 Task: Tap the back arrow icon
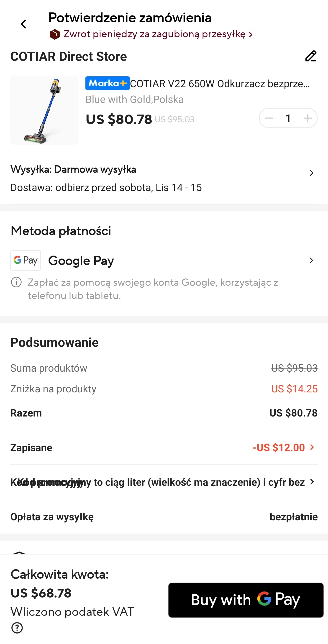[x=23, y=24]
